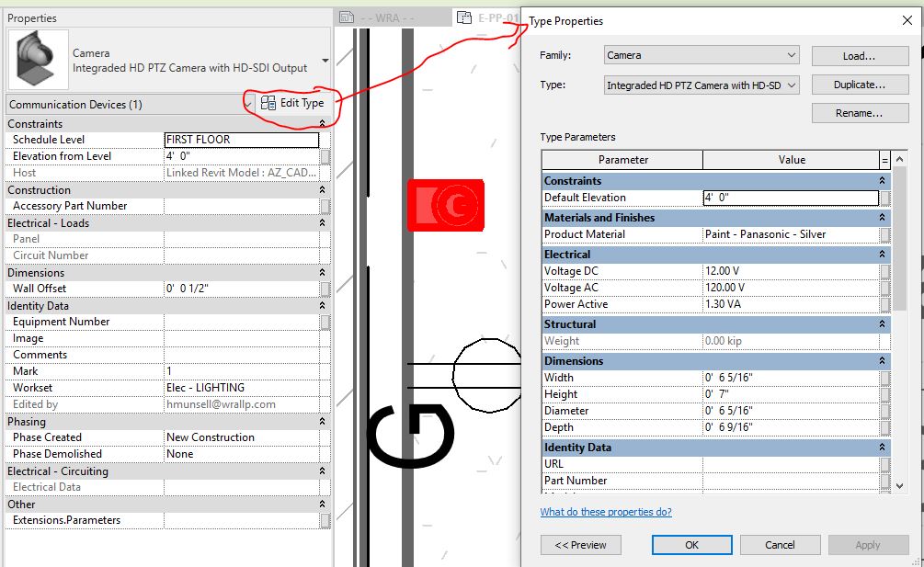Click the Duplicate... button
The height and width of the screenshot is (567, 924).
[x=860, y=85]
